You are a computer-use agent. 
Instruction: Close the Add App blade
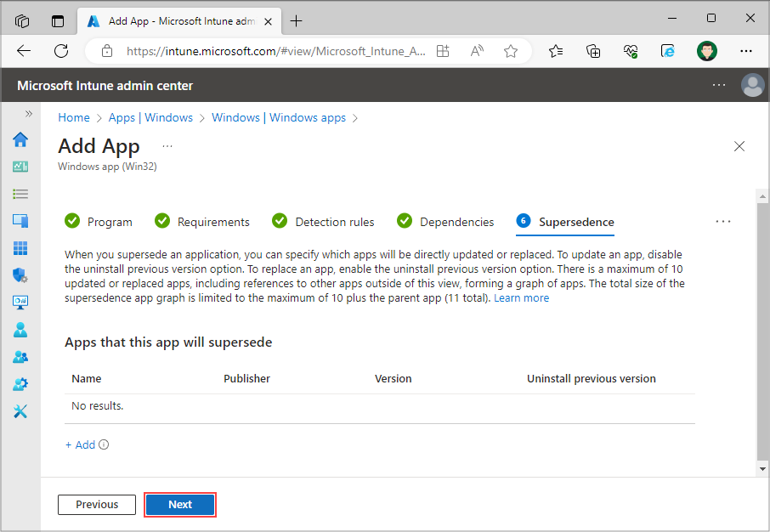(x=739, y=146)
